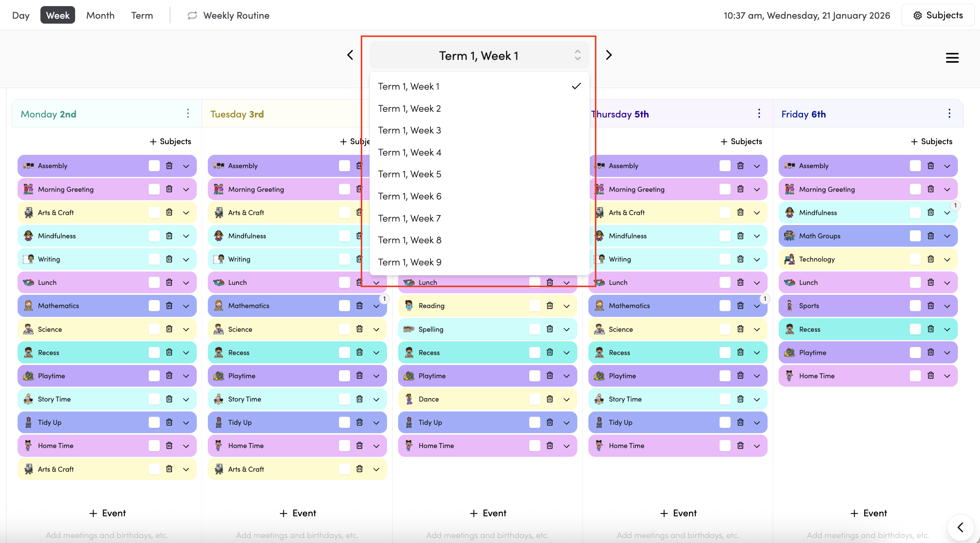Click the trash icon on Friday's Technology
Viewport: 980px width, 543px height.
click(x=930, y=259)
